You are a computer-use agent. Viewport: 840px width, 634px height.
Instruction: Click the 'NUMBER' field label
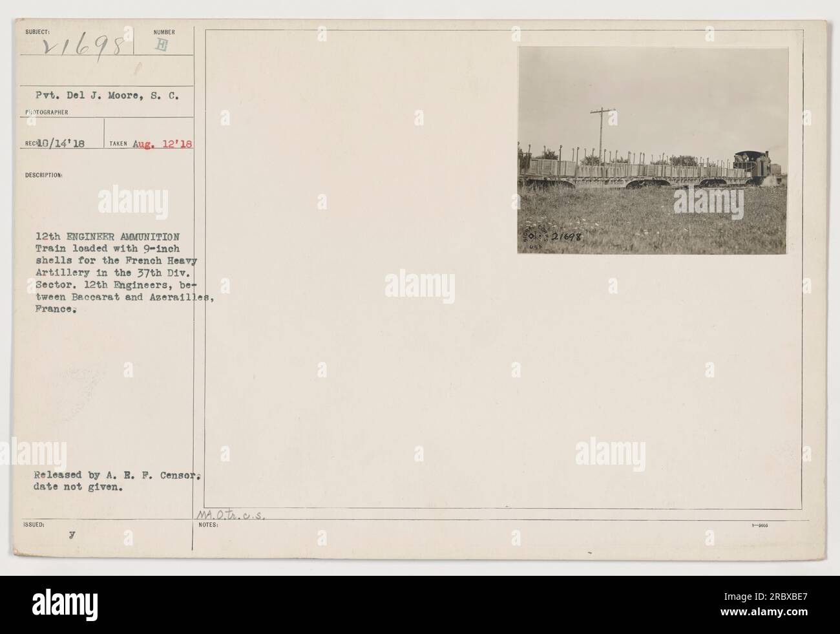164,32
